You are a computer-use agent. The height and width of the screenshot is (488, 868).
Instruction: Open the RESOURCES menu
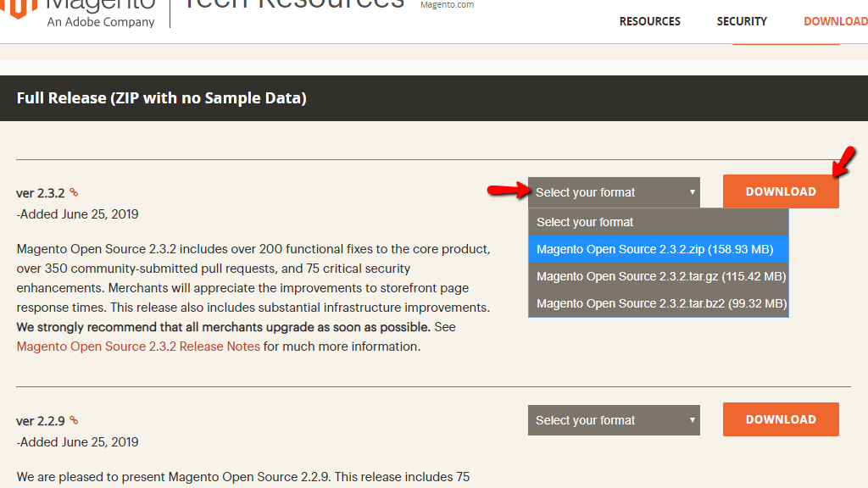point(649,21)
